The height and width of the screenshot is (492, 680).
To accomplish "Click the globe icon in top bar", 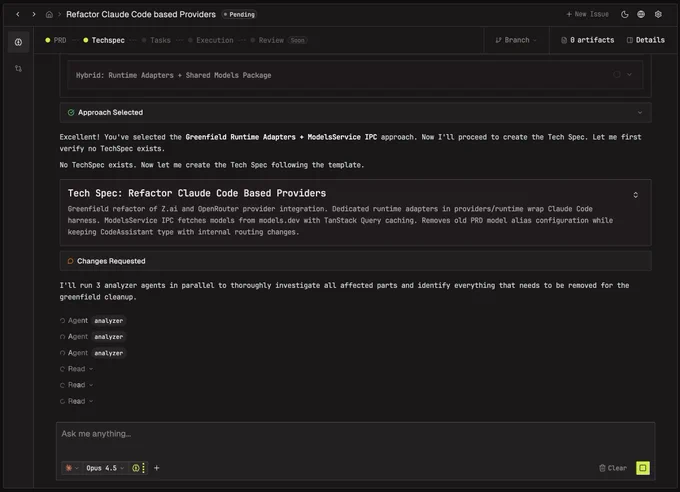I will pos(641,14).
